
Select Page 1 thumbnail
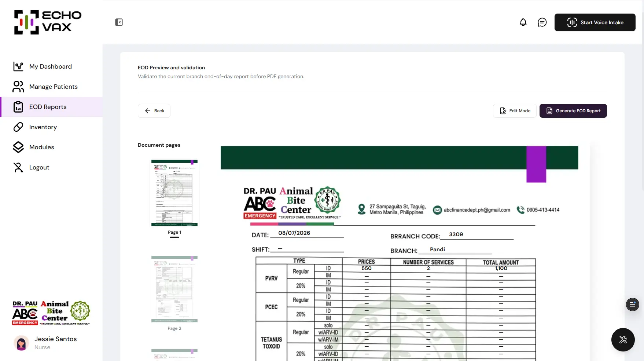pos(174,193)
